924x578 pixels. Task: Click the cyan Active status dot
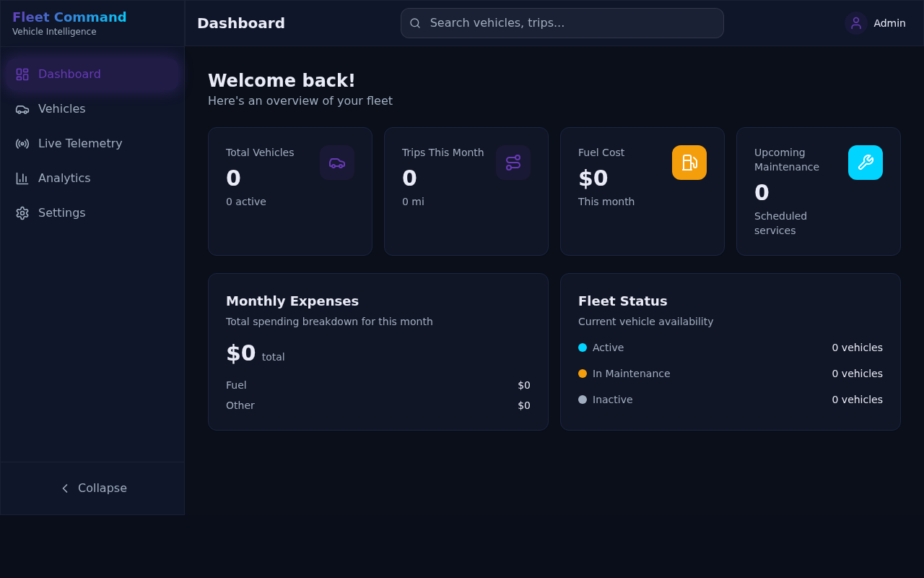pos(583,348)
